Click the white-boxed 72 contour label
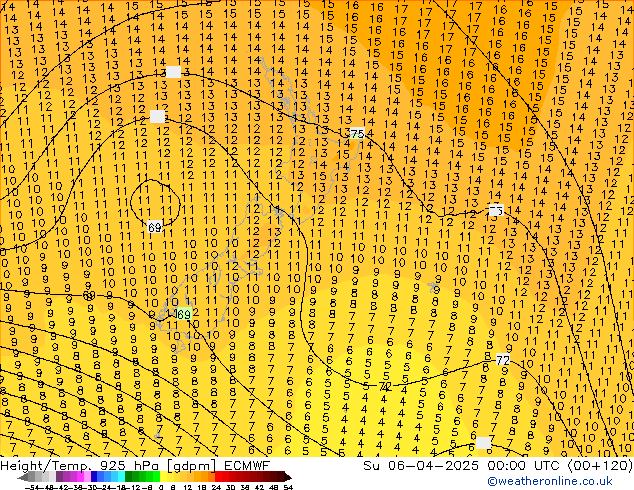 pos(503,360)
